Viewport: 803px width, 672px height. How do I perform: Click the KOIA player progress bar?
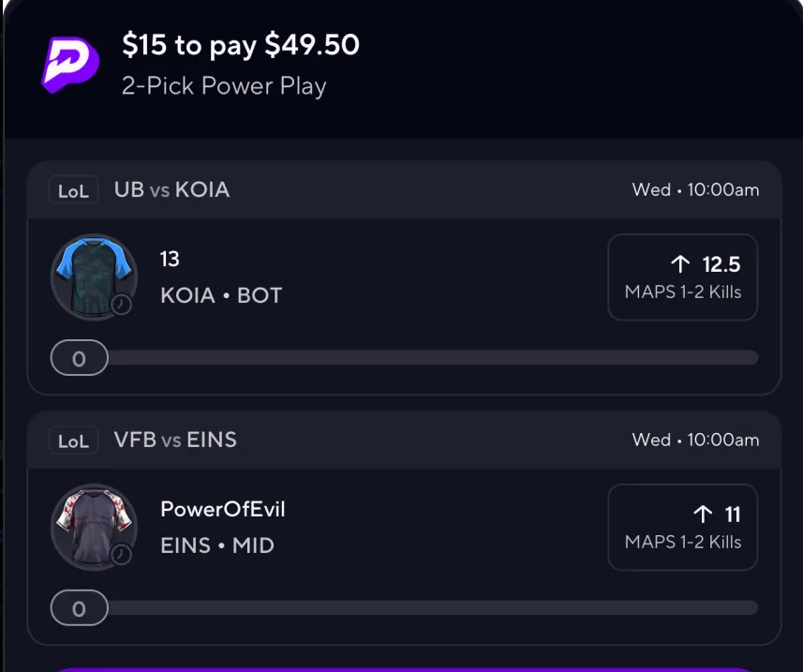tap(433, 357)
